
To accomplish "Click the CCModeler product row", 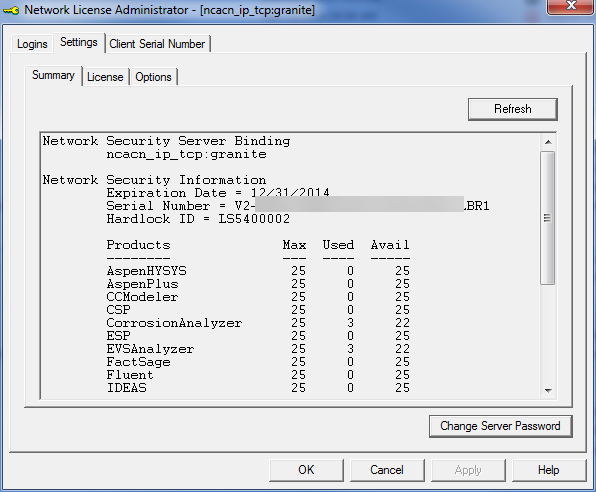I will coord(258,297).
